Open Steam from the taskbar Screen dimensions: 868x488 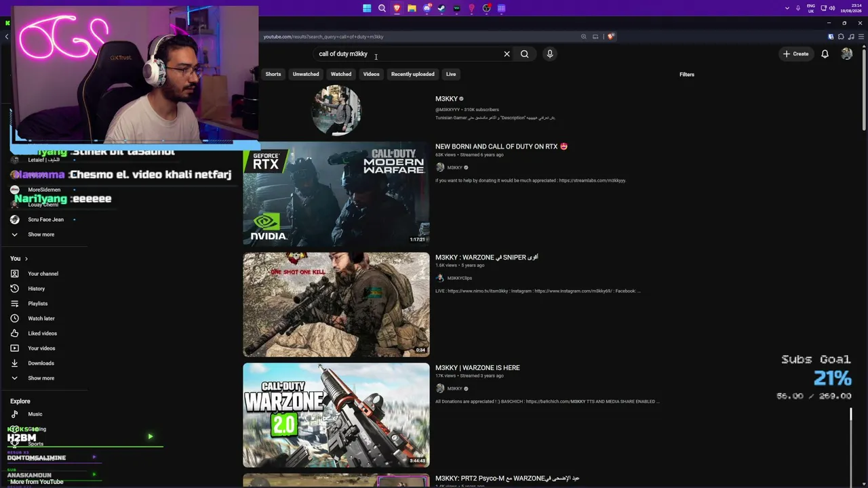tap(441, 8)
